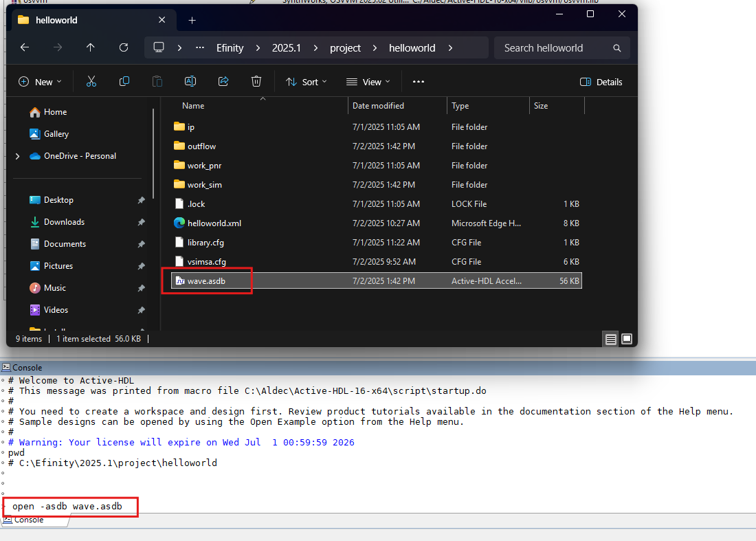Select the library.cfg file
The image size is (756, 541).
pyautogui.click(x=377, y=243)
